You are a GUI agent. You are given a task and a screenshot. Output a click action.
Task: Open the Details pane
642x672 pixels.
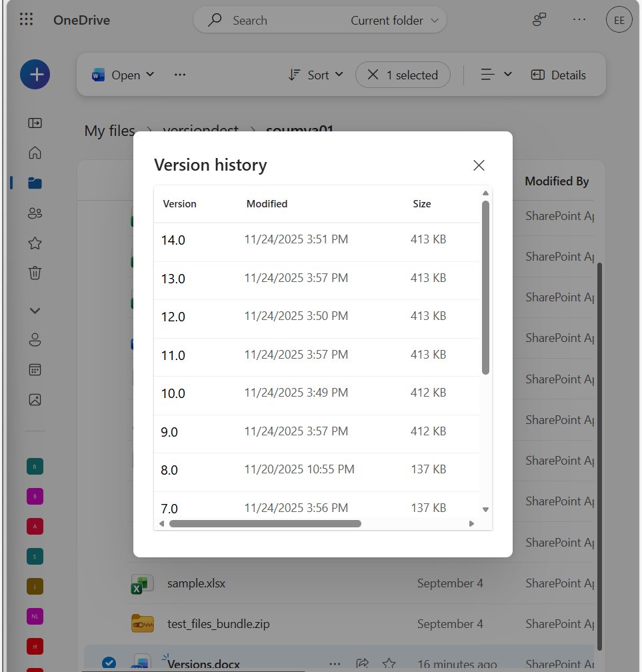(x=557, y=75)
